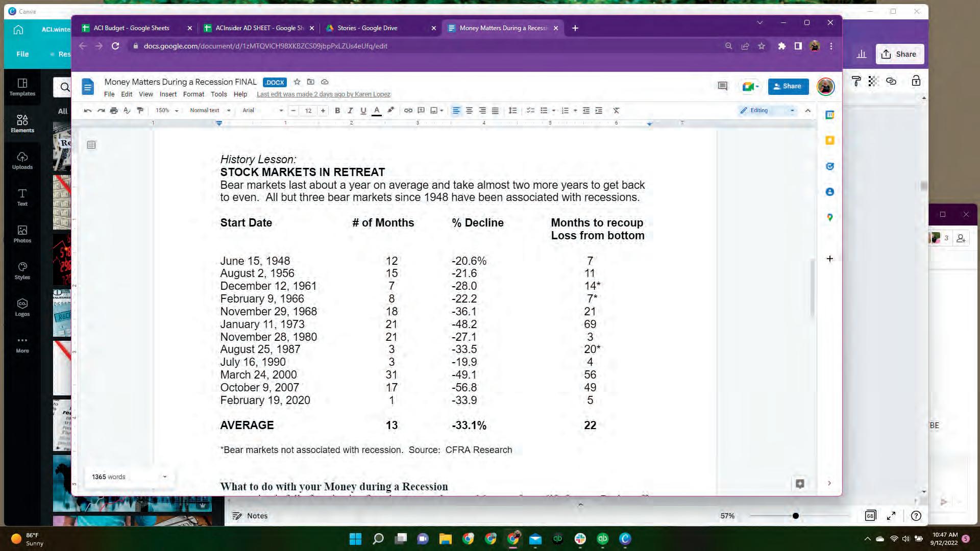Open Elements panel in Canva sidebar

22,123
